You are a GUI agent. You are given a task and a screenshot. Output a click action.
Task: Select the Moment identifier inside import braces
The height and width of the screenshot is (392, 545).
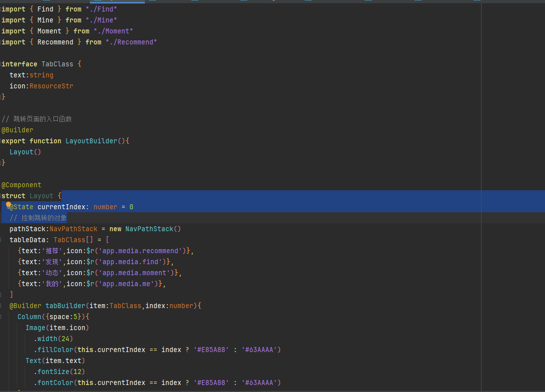pos(49,31)
